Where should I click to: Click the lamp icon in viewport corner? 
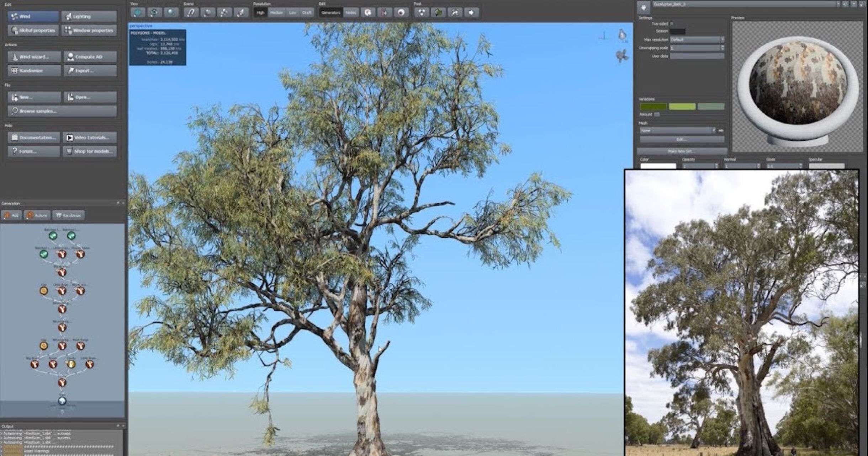pyautogui.click(x=622, y=35)
